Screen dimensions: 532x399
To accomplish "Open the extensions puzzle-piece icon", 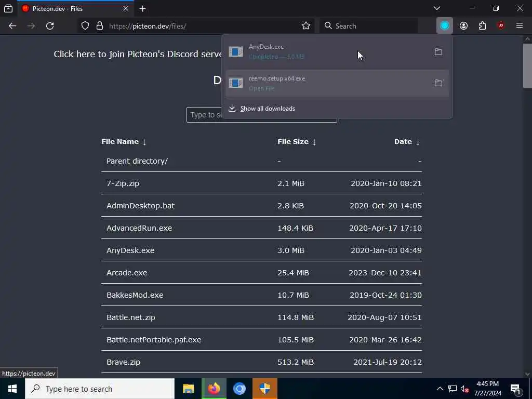I will 482,26.
